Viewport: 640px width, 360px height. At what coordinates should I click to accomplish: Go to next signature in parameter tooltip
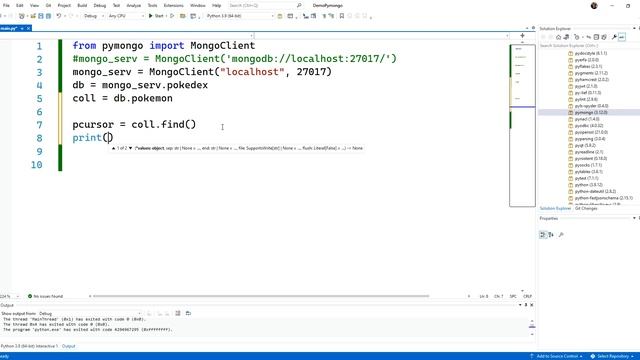point(130,148)
